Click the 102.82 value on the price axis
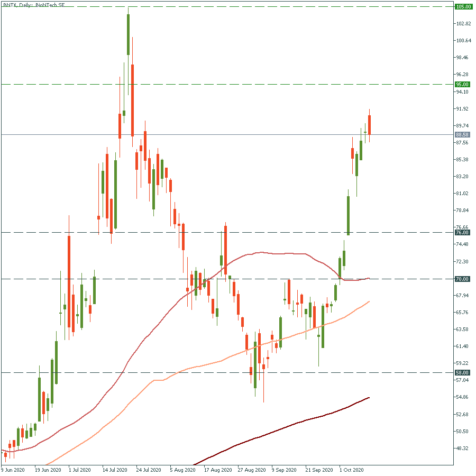The image size is (476, 476). 463,24
